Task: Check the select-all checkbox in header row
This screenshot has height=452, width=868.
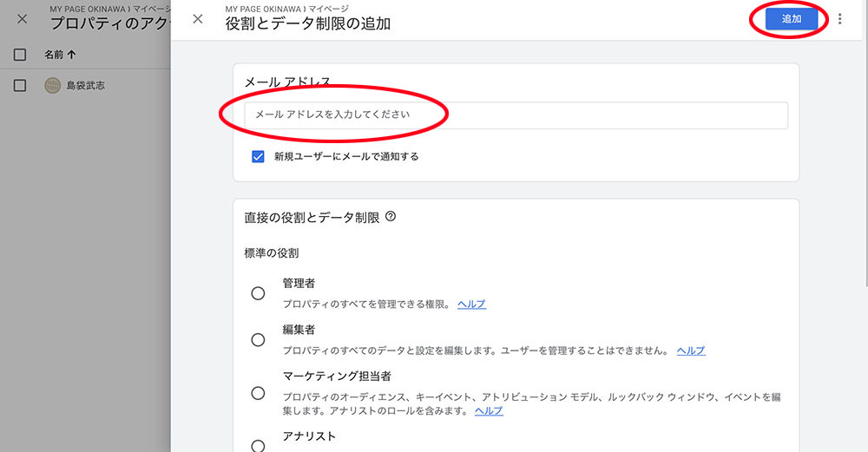Action: pos(21,55)
